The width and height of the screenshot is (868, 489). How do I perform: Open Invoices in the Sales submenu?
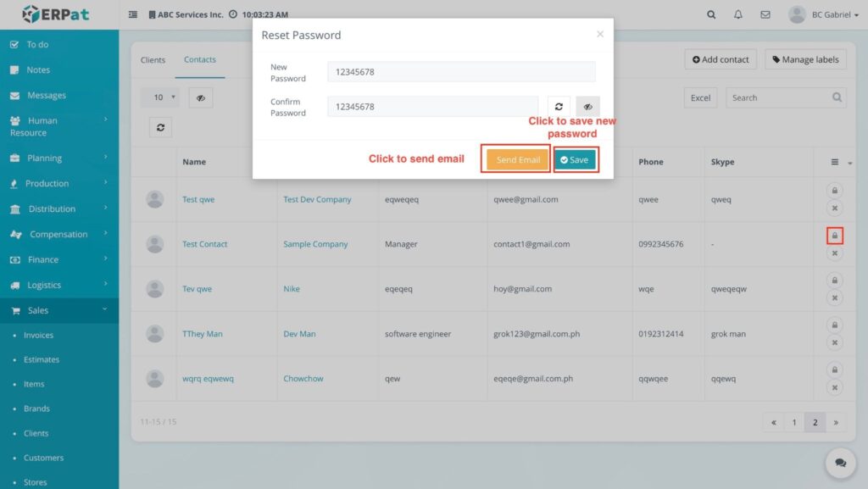(x=39, y=336)
